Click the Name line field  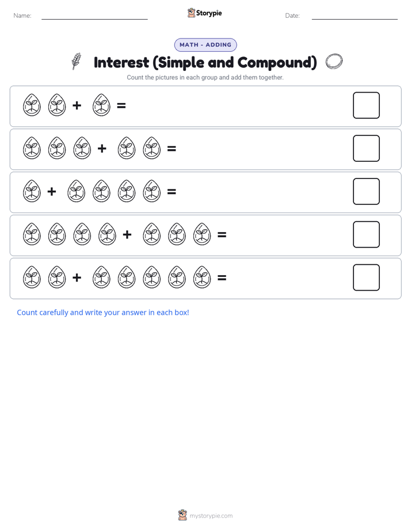click(94, 16)
